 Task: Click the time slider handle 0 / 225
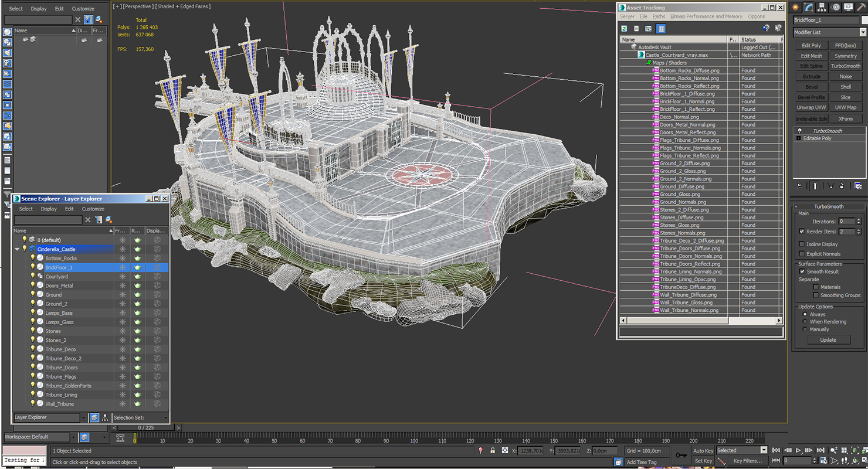[x=145, y=428]
